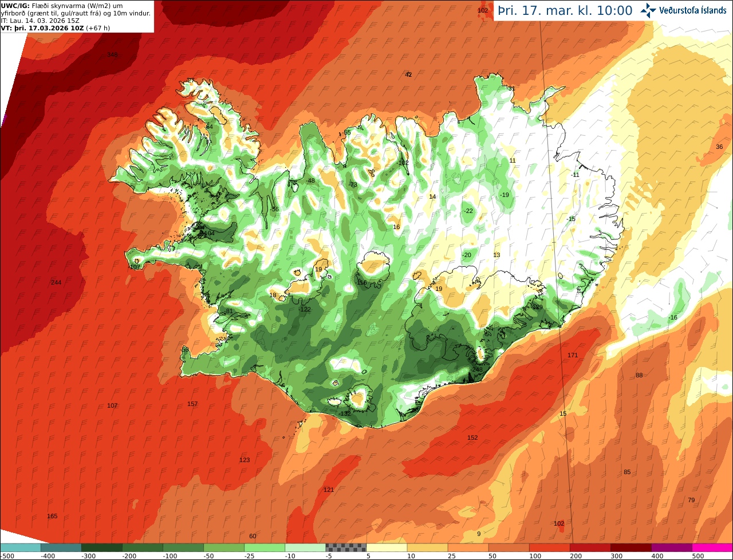Image resolution: width=733 pixels, height=560 pixels.
Task: Click the Veðurstofa Íslands logo icon
Action: coord(648,10)
